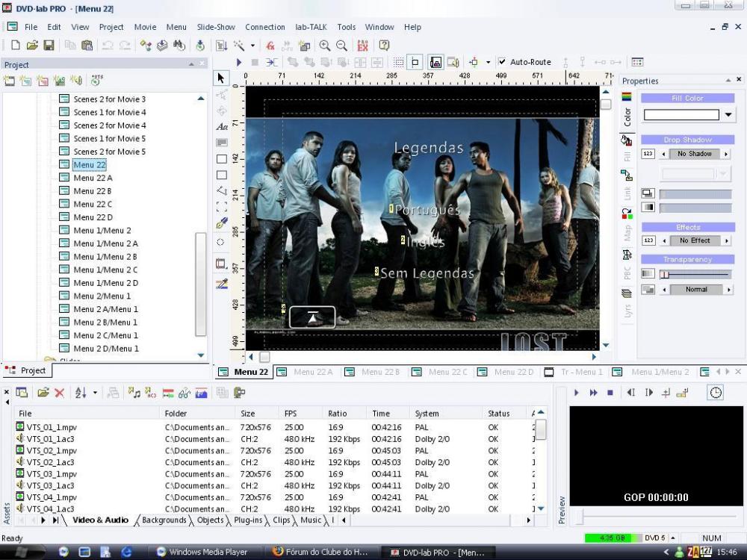The width and height of the screenshot is (747, 560).
Task: Click the Save project toolbar icon
Action: pos(49,46)
